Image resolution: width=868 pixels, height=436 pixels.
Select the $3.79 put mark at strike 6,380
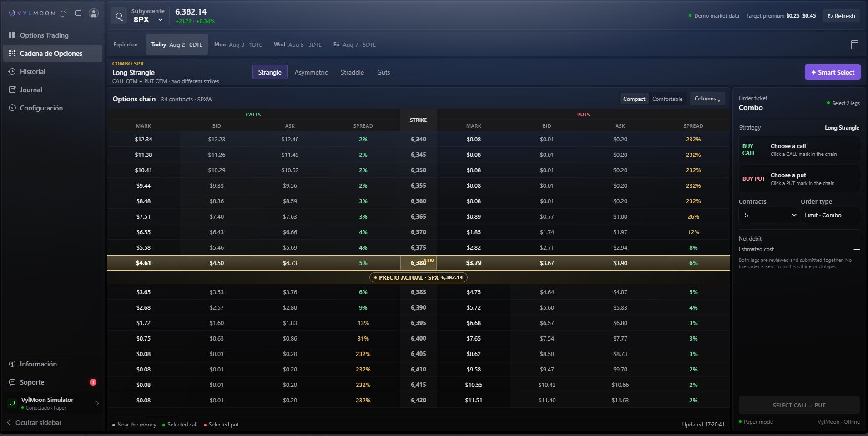point(474,263)
